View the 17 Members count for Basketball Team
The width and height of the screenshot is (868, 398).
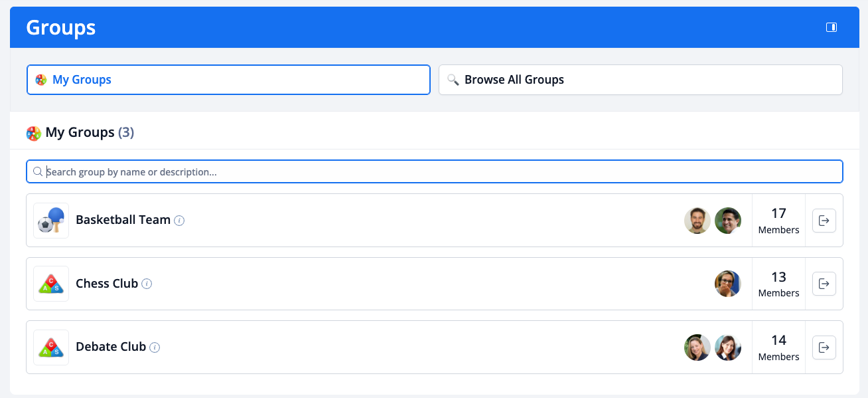coord(778,221)
